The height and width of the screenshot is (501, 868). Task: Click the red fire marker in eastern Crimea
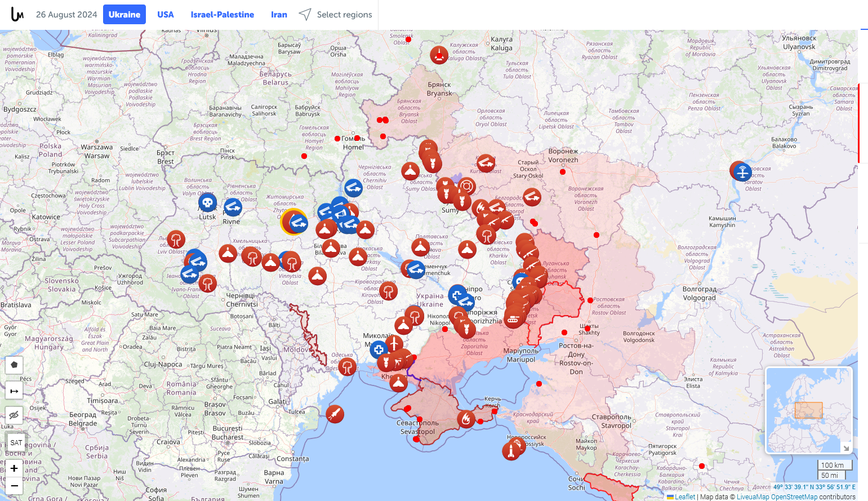pos(466,419)
